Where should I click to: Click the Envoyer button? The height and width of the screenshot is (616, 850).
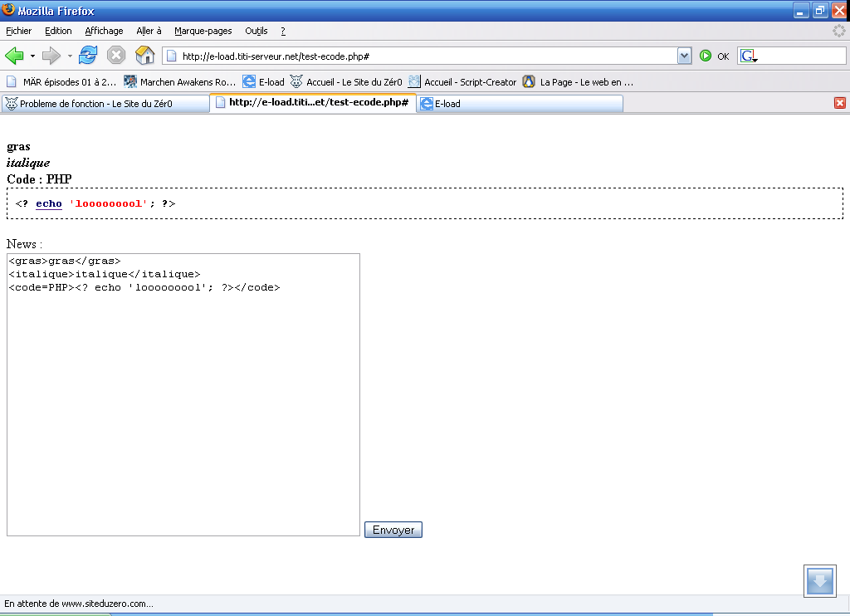click(x=393, y=529)
